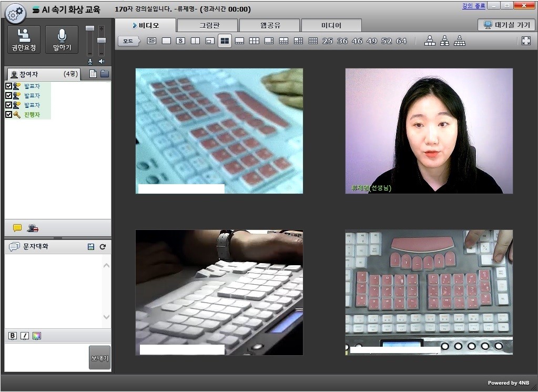This screenshot has width=538, height=392.
Task: Collapse the panel with the splitter handle
Action: click(58, 238)
